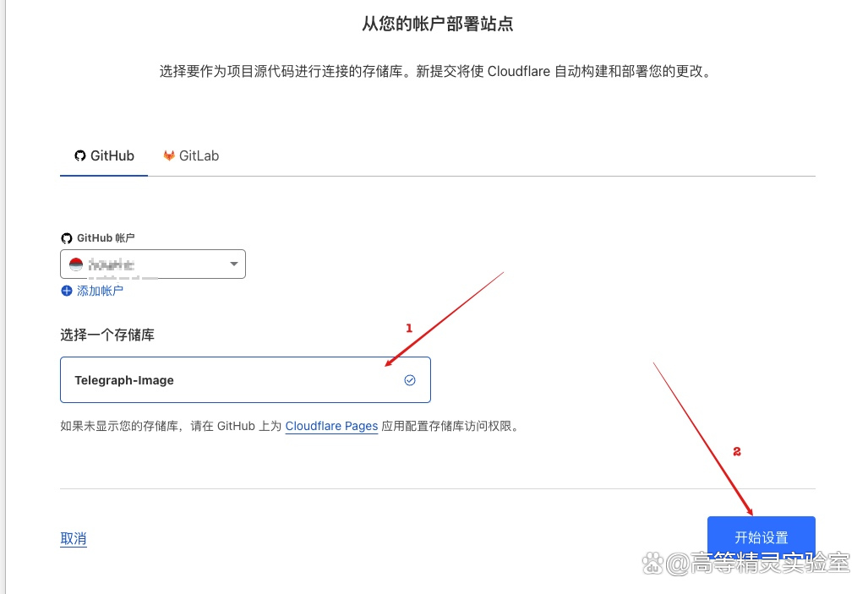Click the plus icon beside 添加帐户
Viewport: 868px width, 594px height.
click(x=67, y=291)
